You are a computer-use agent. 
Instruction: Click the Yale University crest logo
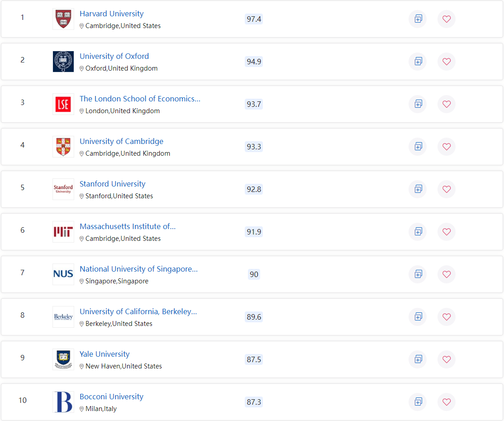point(63,359)
